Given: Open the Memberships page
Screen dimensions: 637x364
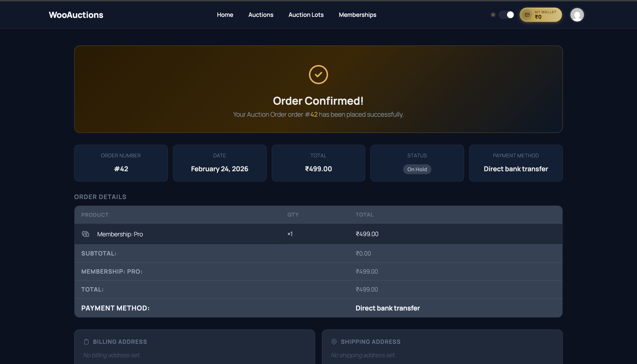Looking at the screenshot, I should (x=357, y=15).
